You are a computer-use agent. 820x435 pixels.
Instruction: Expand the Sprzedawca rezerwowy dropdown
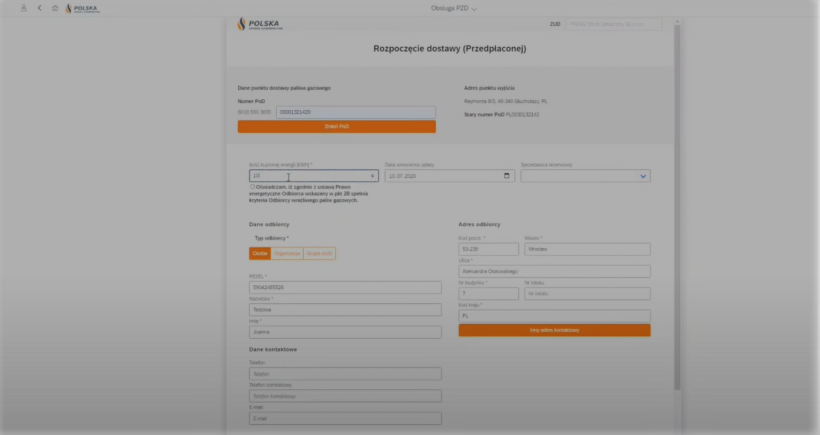tap(643, 176)
